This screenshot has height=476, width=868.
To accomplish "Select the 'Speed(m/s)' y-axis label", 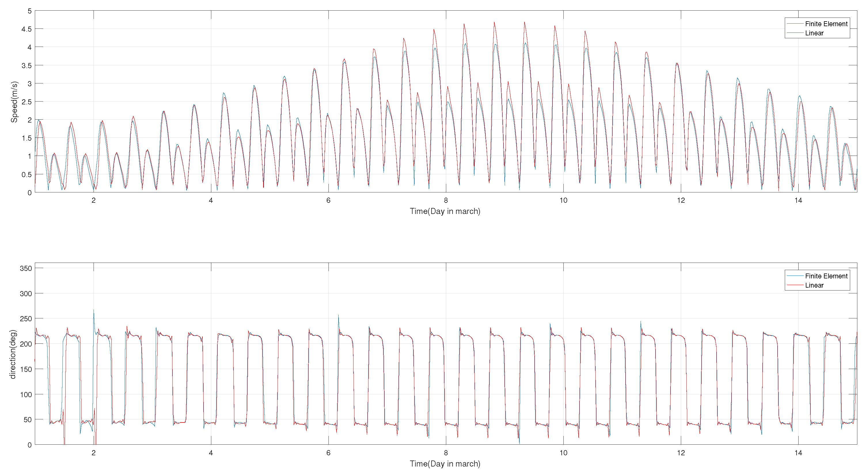I will (14, 102).
